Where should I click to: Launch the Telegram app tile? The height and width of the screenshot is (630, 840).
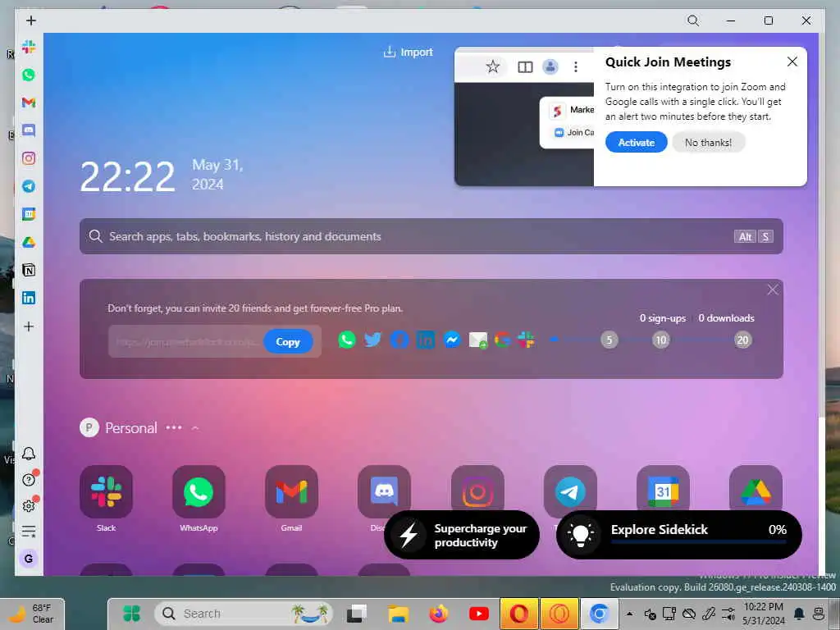click(x=570, y=487)
